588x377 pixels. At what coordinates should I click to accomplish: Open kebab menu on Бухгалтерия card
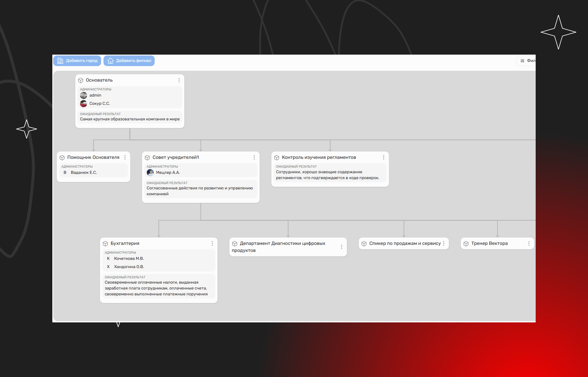(212, 243)
